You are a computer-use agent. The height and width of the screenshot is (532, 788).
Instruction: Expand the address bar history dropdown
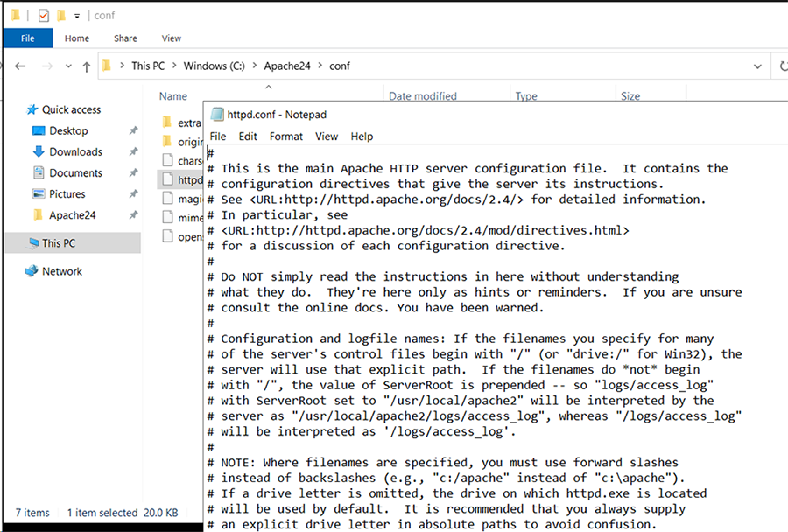pyautogui.click(x=757, y=66)
